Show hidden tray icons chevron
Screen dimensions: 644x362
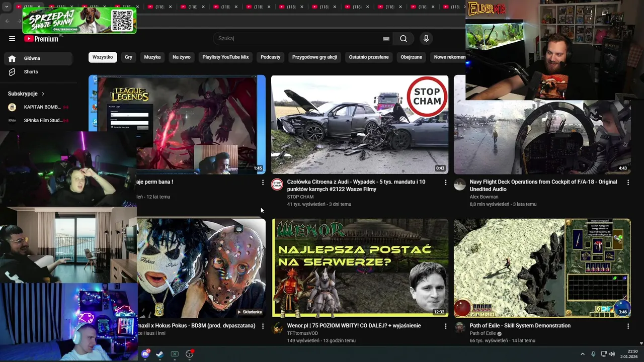[x=583, y=354]
